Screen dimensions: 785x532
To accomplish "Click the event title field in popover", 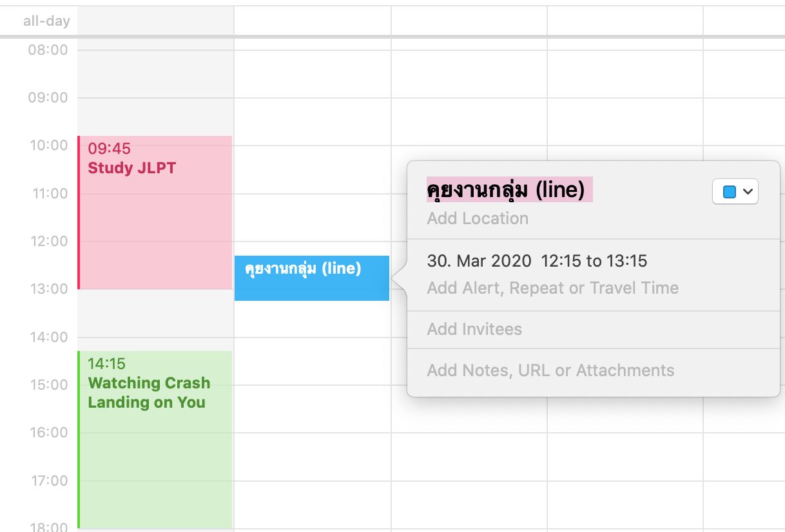I will [506, 191].
